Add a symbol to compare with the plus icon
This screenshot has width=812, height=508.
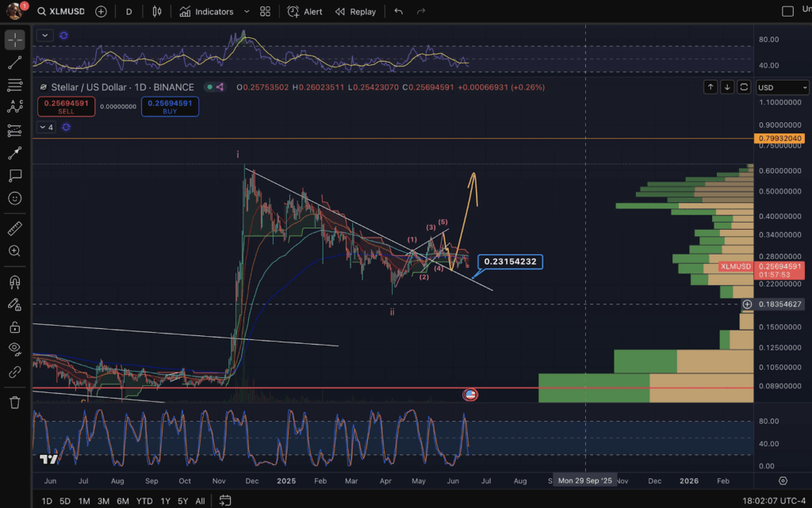click(x=101, y=11)
